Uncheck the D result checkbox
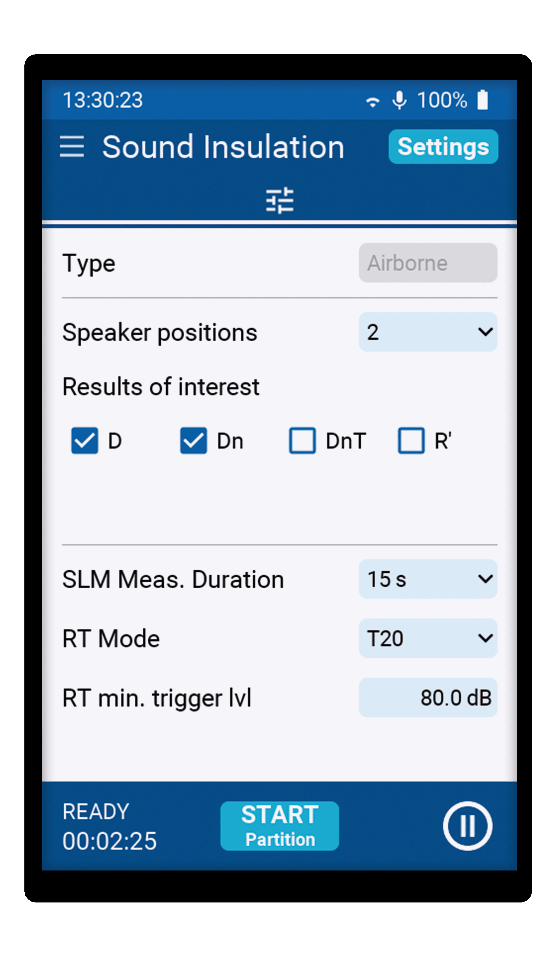The image size is (560, 980). coord(85,441)
